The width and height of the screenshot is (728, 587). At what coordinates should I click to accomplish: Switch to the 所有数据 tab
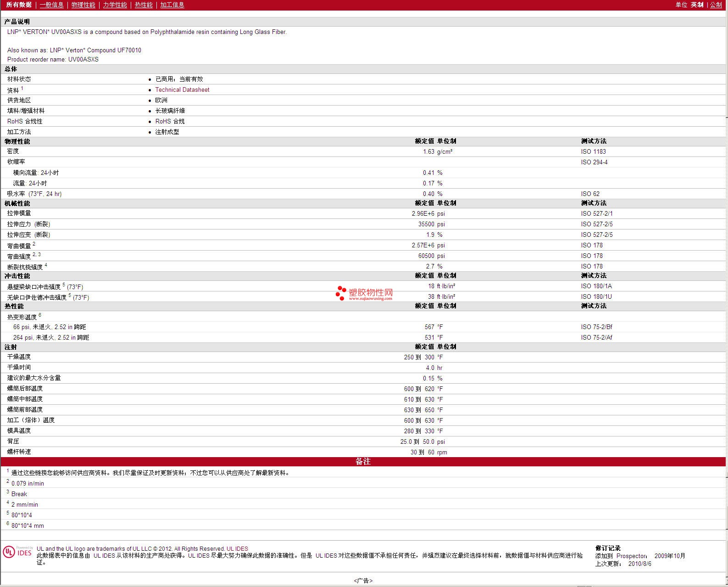[x=19, y=5]
